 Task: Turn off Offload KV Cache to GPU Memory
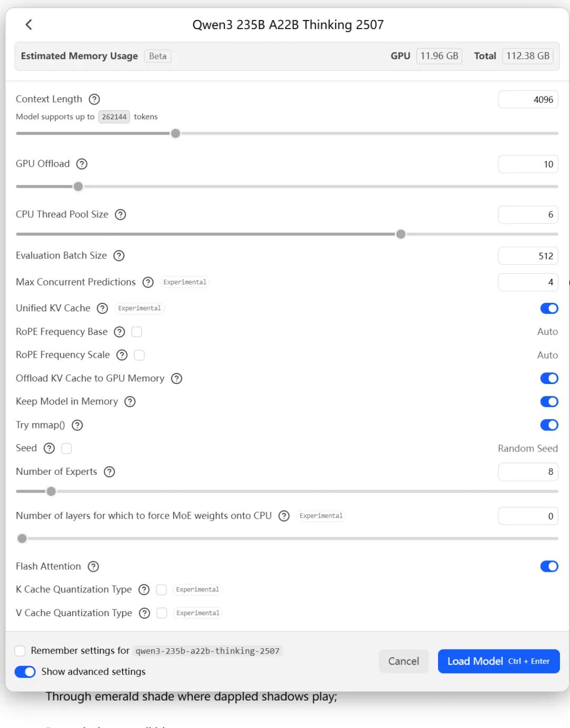[549, 379]
